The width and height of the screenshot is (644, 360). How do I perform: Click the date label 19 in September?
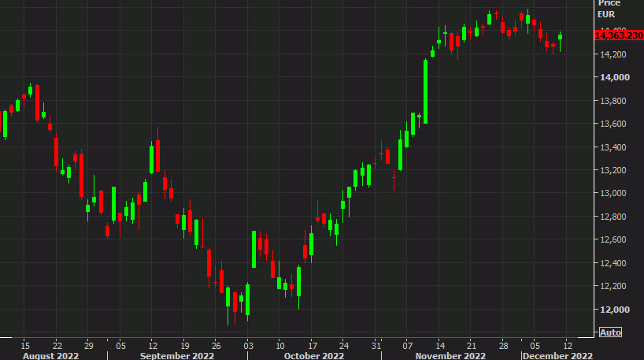[x=185, y=346]
